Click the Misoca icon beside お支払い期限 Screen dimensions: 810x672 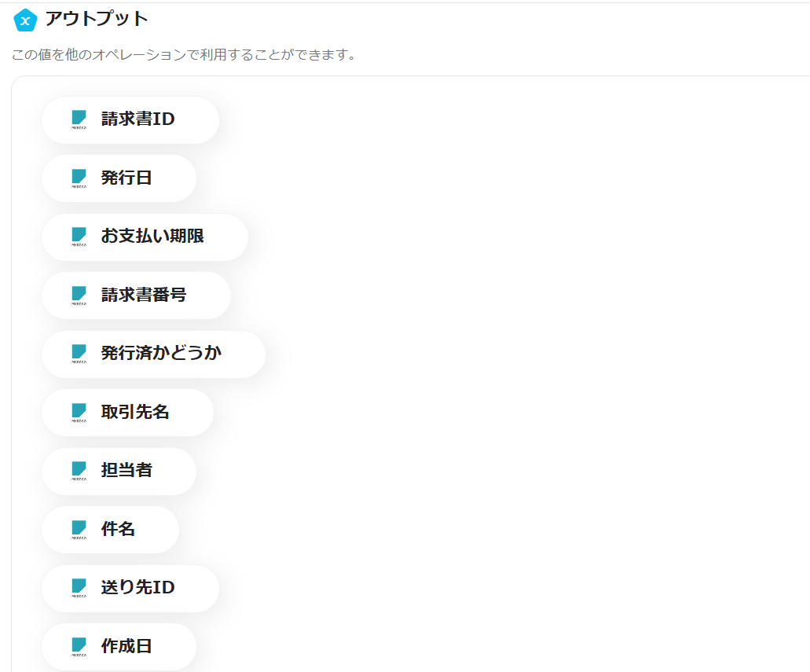tap(79, 237)
